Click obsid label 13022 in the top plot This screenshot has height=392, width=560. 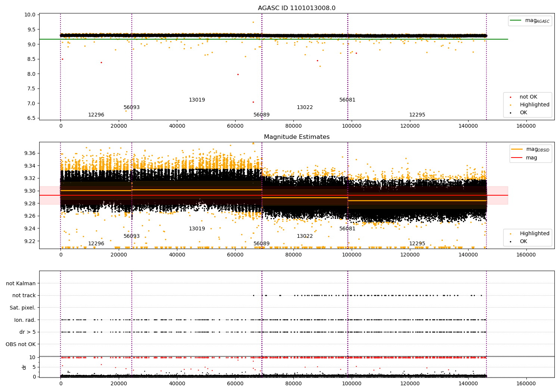click(305, 108)
